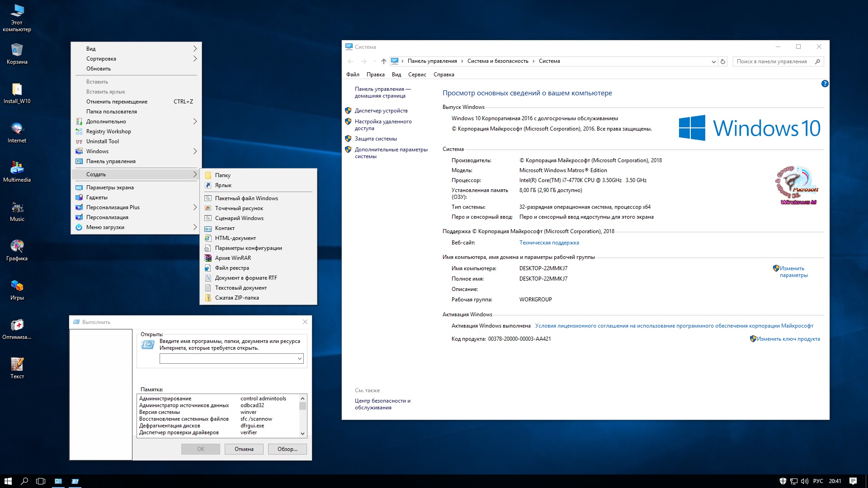Select Текстовый документ from Создать submenu
This screenshot has height=488, width=868.
coord(241,288)
